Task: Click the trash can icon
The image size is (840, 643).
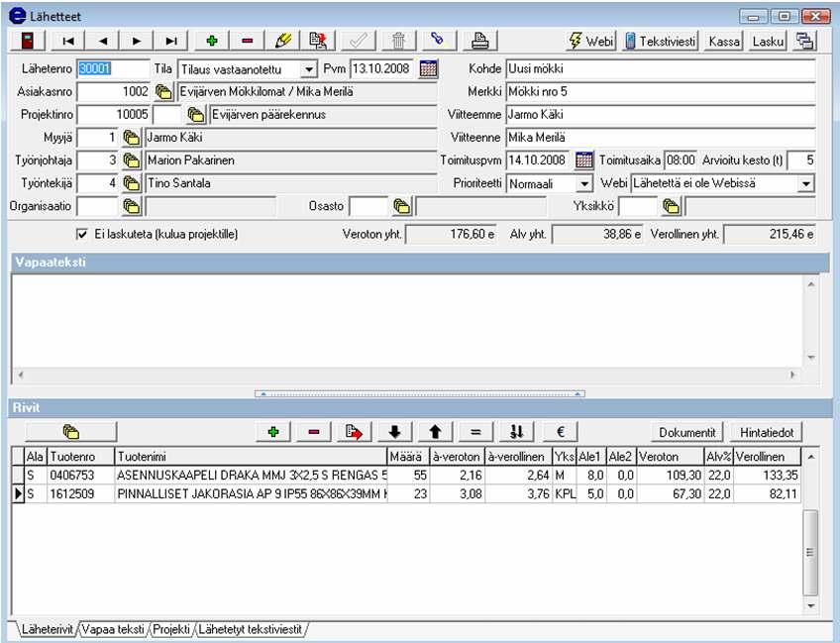Action: [x=398, y=41]
